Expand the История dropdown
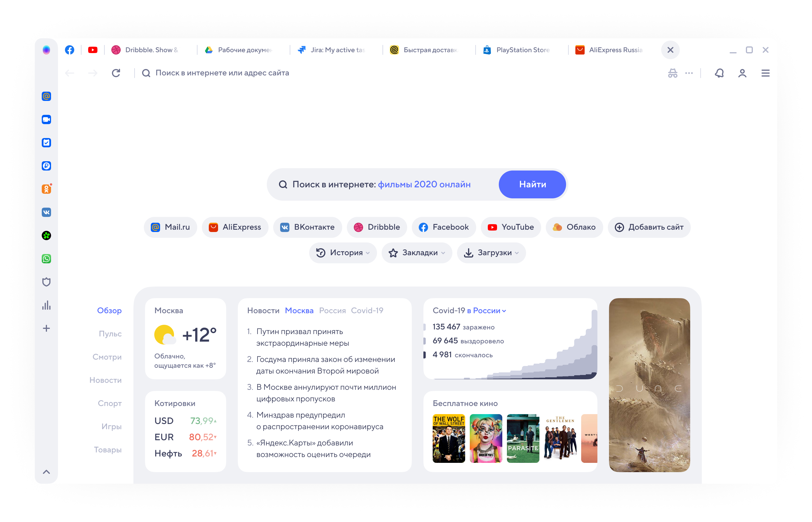 (342, 253)
